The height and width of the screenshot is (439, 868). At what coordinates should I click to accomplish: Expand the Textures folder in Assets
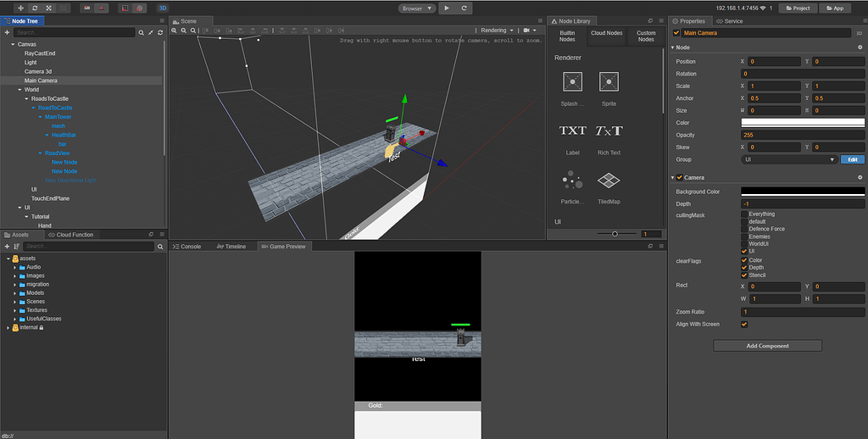click(x=15, y=310)
